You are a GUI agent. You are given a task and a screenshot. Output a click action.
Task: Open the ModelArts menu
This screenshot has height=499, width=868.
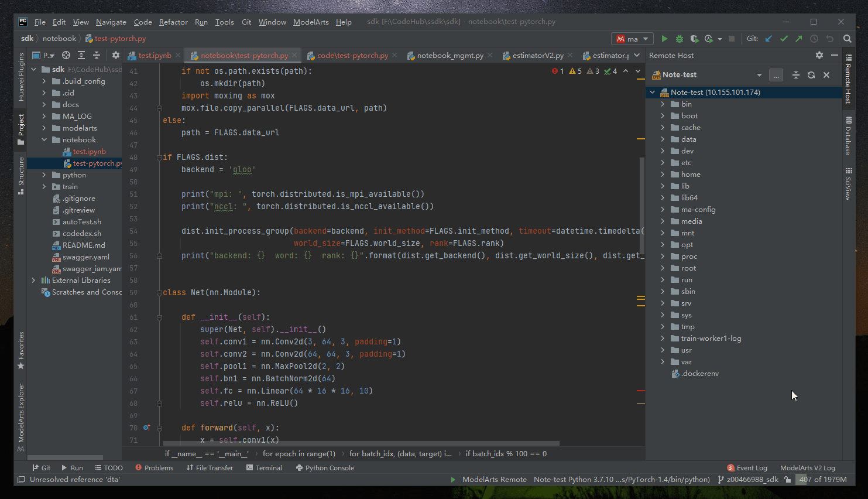(310, 22)
